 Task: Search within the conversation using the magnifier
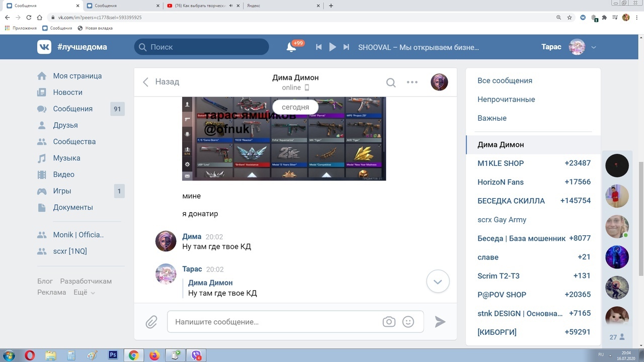[391, 82]
